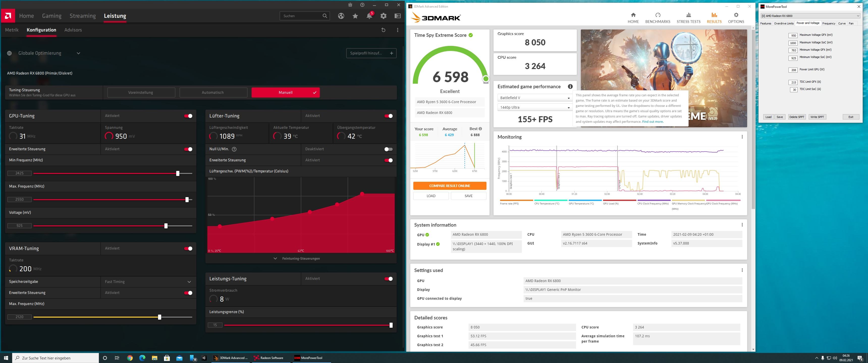Open System information three-dot menu
Image resolution: width=868 pixels, height=363 pixels.
pyautogui.click(x=742, y=225)
